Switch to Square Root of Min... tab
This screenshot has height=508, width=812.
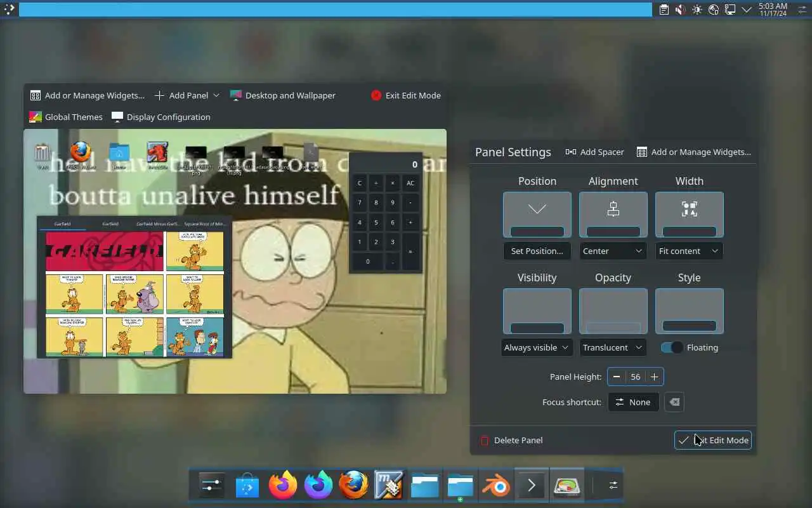pyautogui.click(x=205, y=224)
